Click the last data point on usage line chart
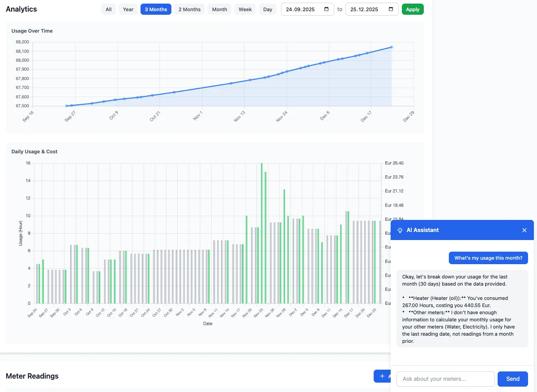Viewport: 537px width, 392px height. pyautogui.click(x=392, y=47)
